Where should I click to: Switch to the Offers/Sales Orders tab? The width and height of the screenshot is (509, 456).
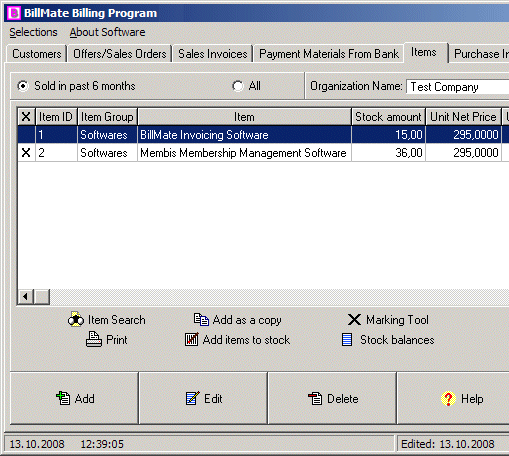120,54
